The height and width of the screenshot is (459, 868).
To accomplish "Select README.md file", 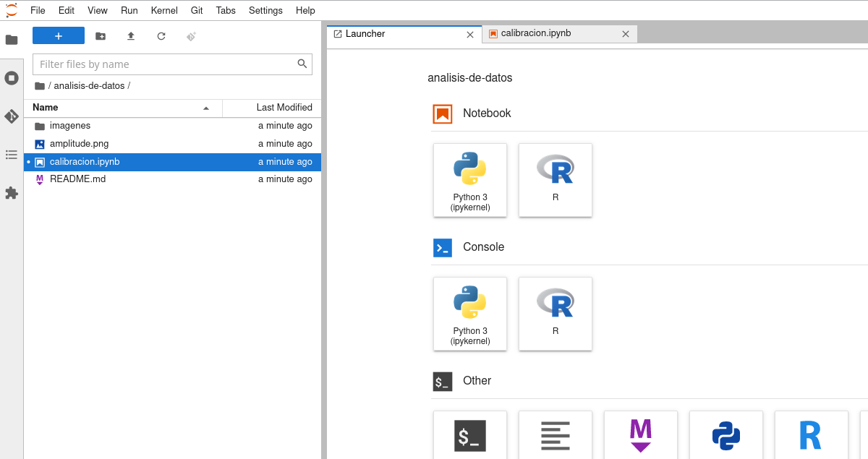I will point(172,179).
